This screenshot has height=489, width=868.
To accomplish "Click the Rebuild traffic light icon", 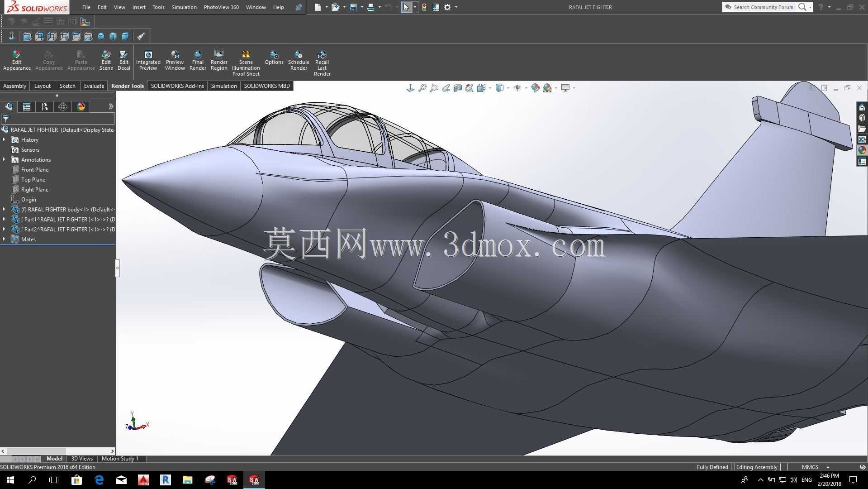I will 424,7.
